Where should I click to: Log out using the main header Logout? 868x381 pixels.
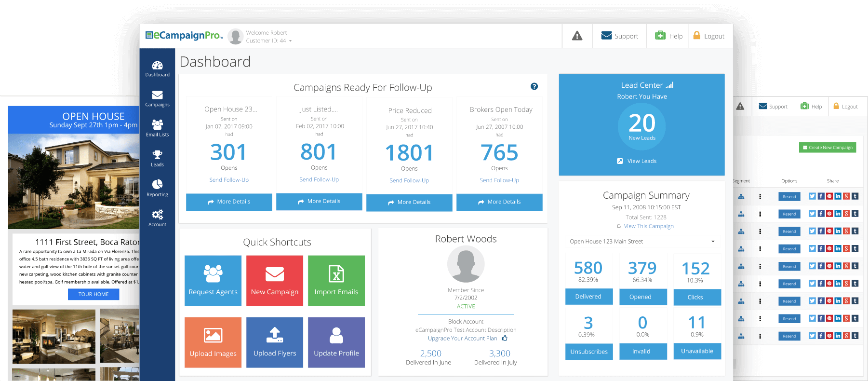click(708, 36)
